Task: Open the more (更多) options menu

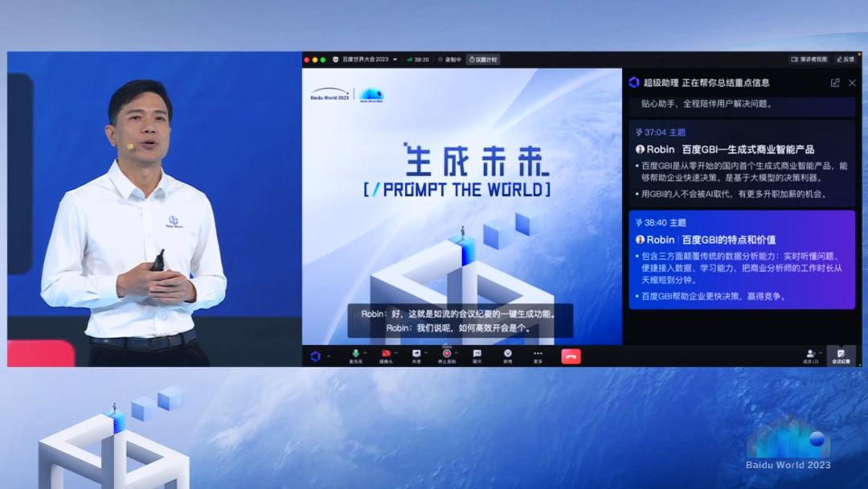Action: coord(538,356)
